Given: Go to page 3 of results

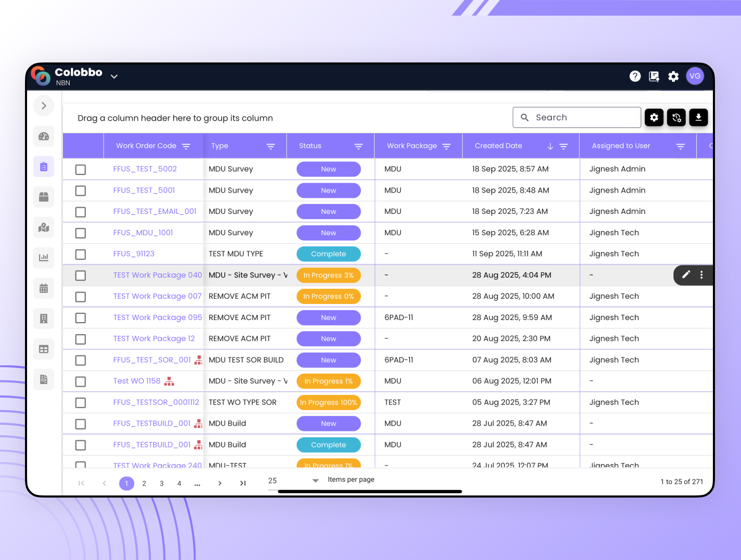Looking at the screenshot, I should point(162,483).
